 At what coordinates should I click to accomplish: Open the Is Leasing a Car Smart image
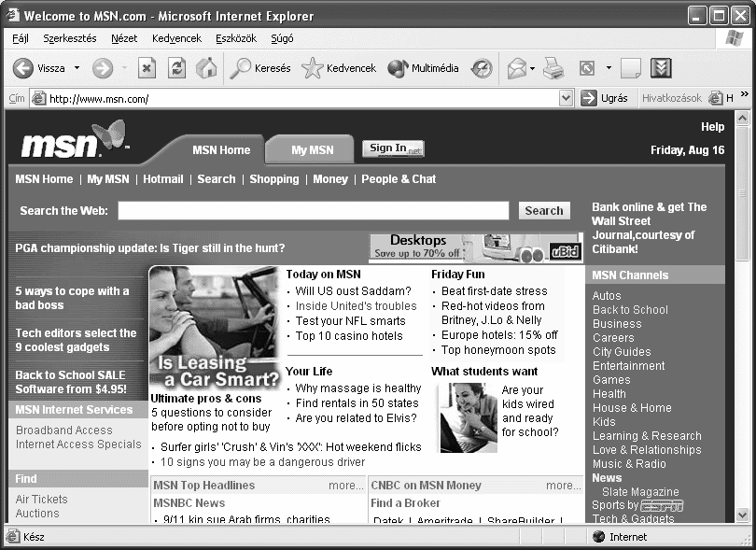point(215,328)
